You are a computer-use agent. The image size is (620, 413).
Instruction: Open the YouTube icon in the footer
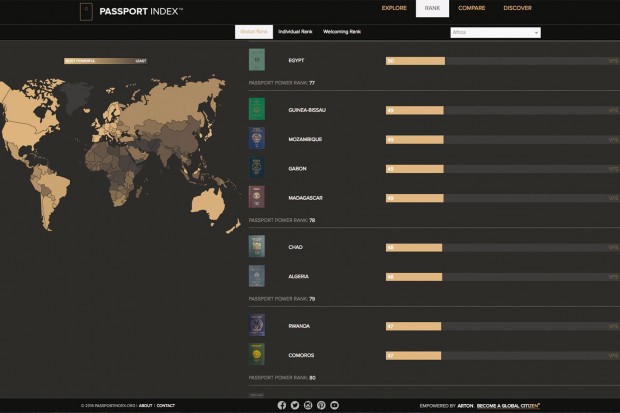tap(334, 405)
